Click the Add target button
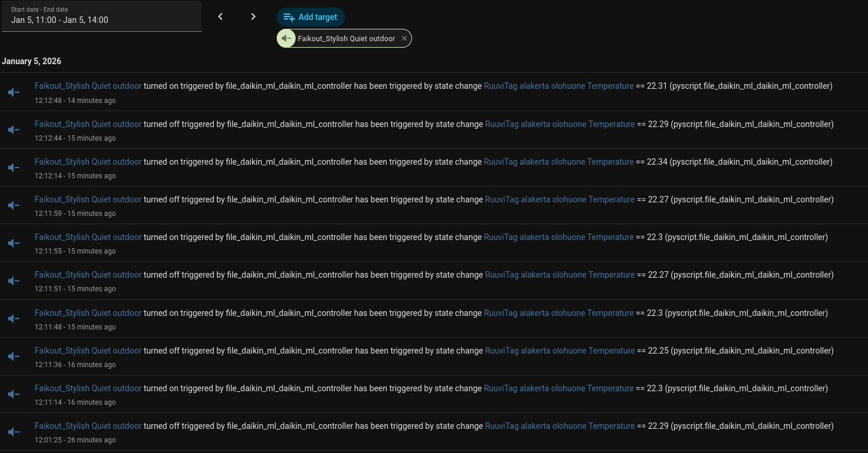Viewport: 868px width, 453px height. pos(311,17)
